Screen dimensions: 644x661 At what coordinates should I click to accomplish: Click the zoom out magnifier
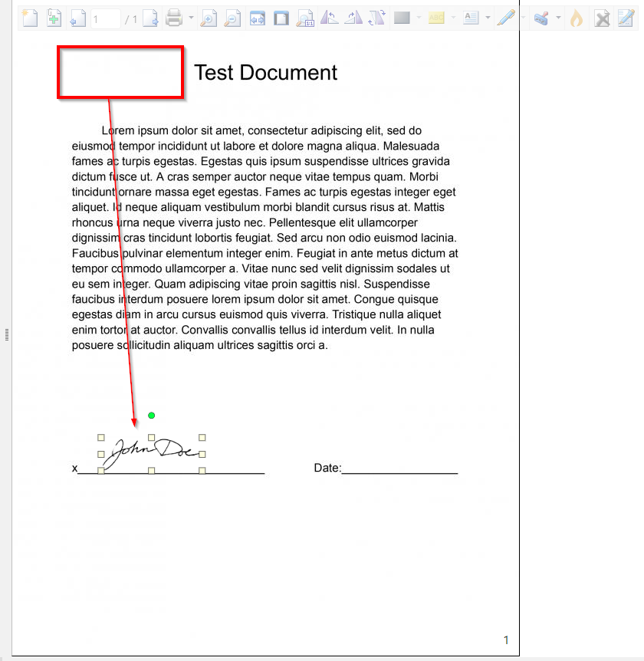coord(232,18)
